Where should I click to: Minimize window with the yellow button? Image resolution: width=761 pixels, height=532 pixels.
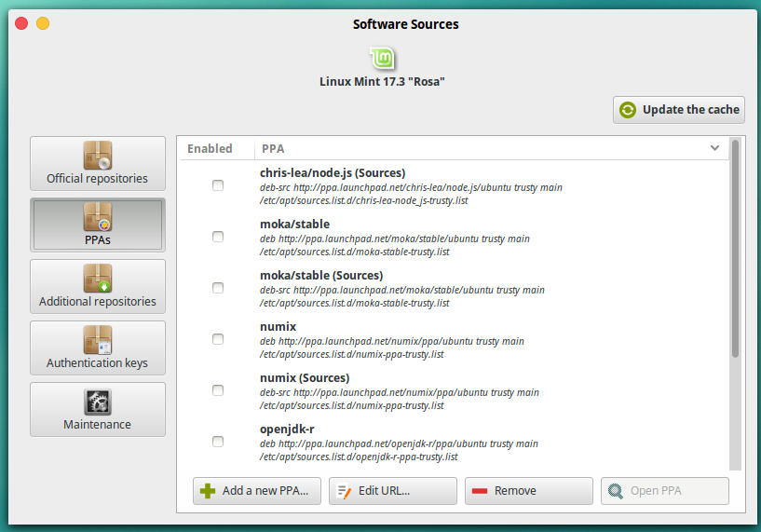coord(43,23)
